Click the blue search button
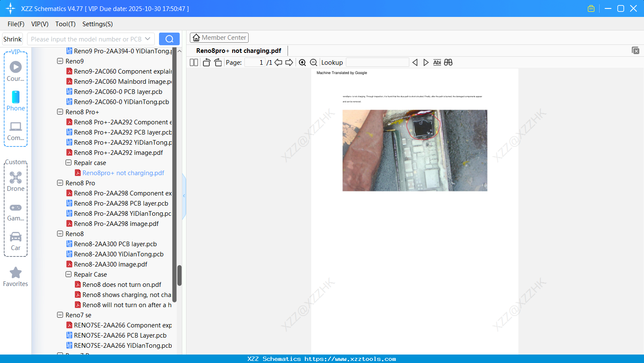The height and width of the screenshot is (363, 644). (x=169, y=39)
